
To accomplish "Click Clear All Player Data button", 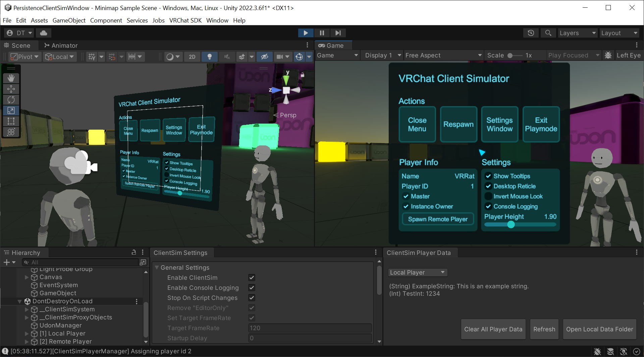I will (493, 329).
